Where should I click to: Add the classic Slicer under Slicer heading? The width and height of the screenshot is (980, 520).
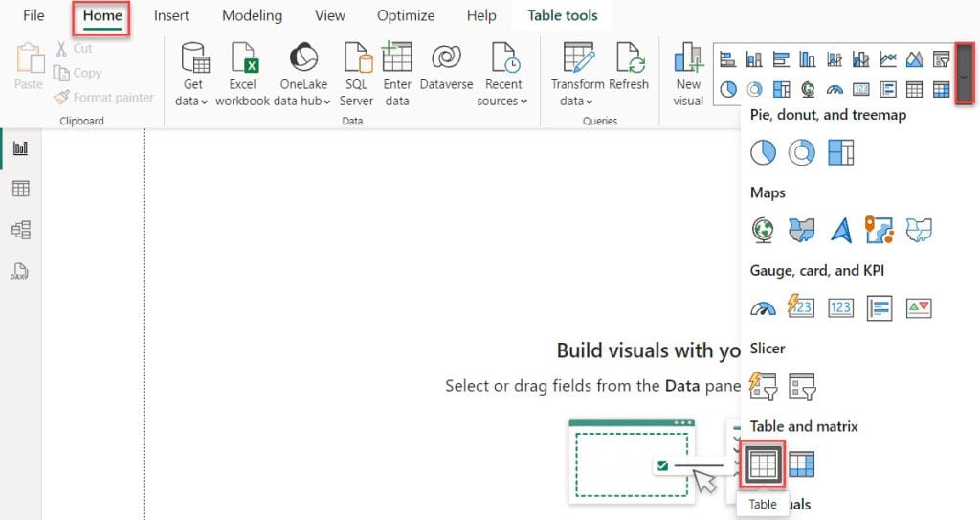pyautogui.click(x=802, y=386)
